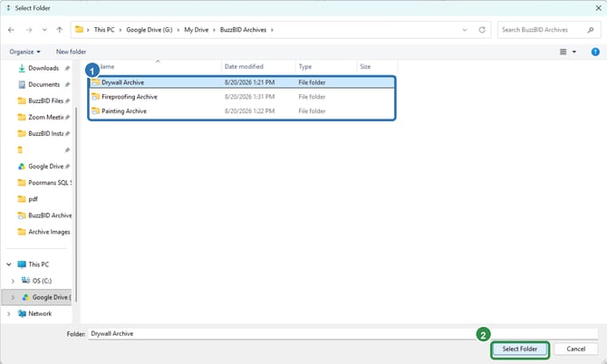Select BuzzBID Archives in the address path

(243, 30)
